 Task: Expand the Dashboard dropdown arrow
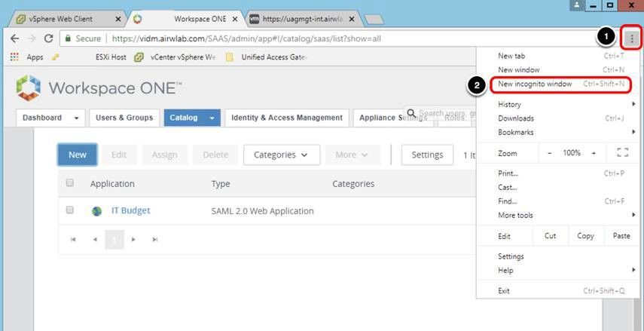point(76,118)
